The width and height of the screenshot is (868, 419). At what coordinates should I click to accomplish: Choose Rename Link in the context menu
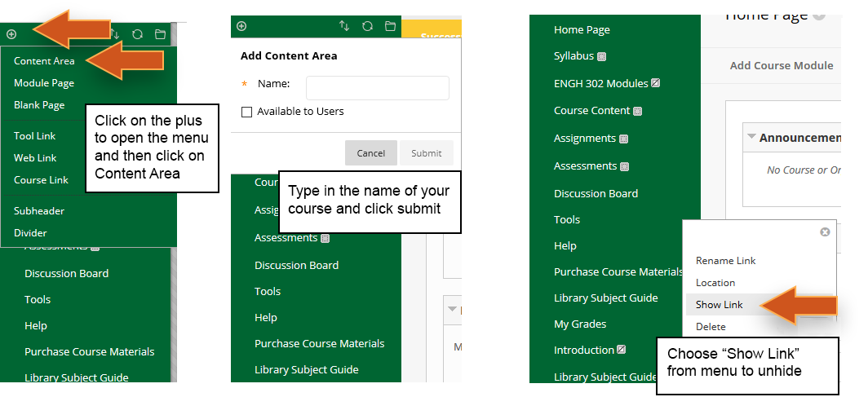[726, 261]
